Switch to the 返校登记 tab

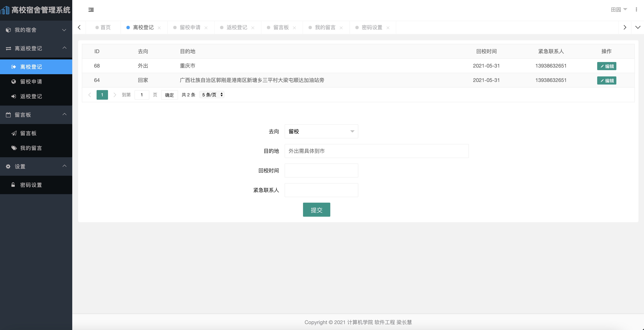tap(236, 27)
